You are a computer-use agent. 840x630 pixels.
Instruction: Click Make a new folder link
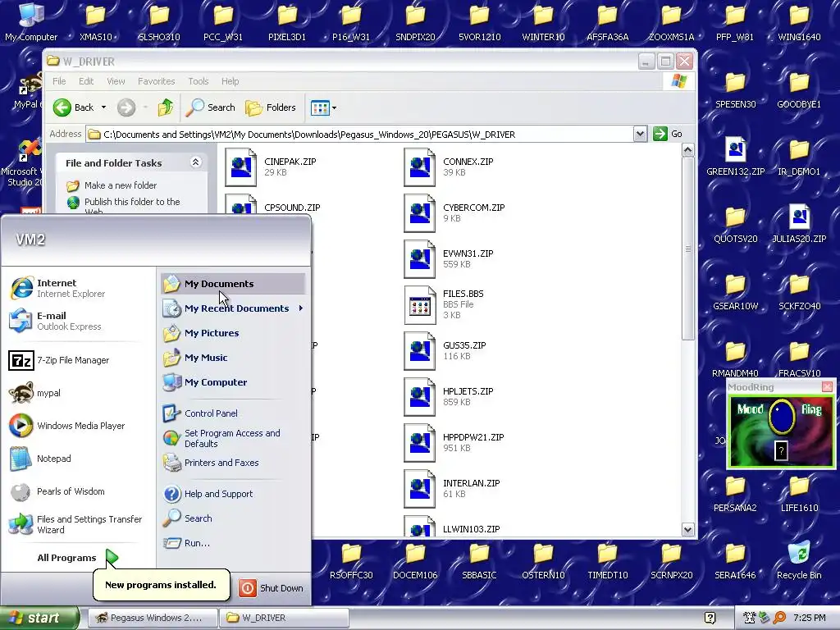point(121,185)
